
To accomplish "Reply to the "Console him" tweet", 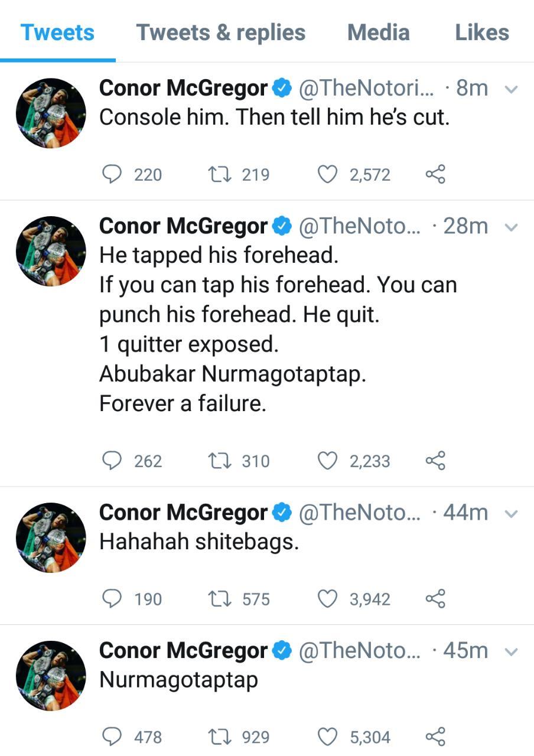I will pos(112,174).
